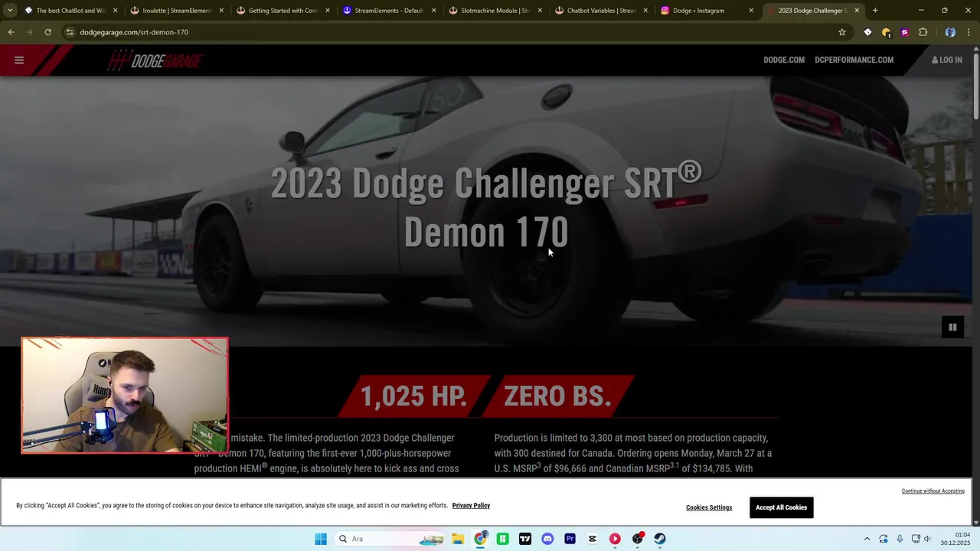Switch to 'Getting Started with Com' tab
The height and width of the screenshot is (551, 980).
point(283,11)
